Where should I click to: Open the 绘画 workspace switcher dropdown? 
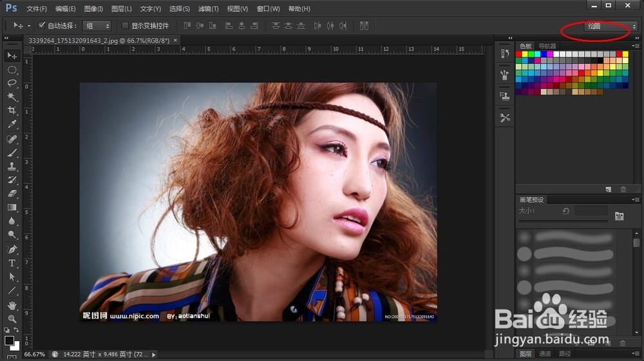click(610, 26)
